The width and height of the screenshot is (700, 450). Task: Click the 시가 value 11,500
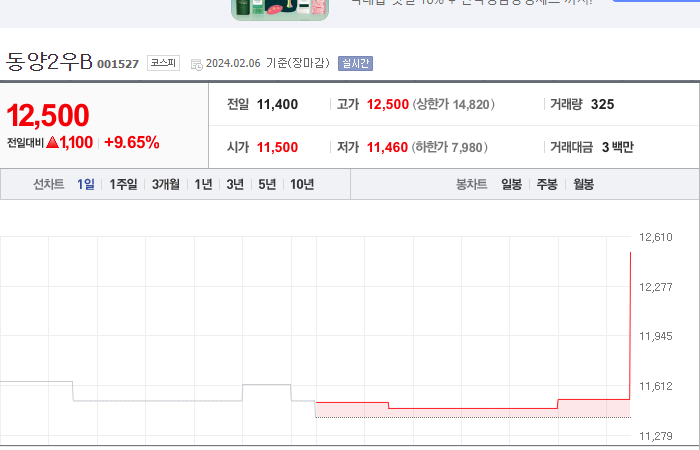click(x=277, y=147)
